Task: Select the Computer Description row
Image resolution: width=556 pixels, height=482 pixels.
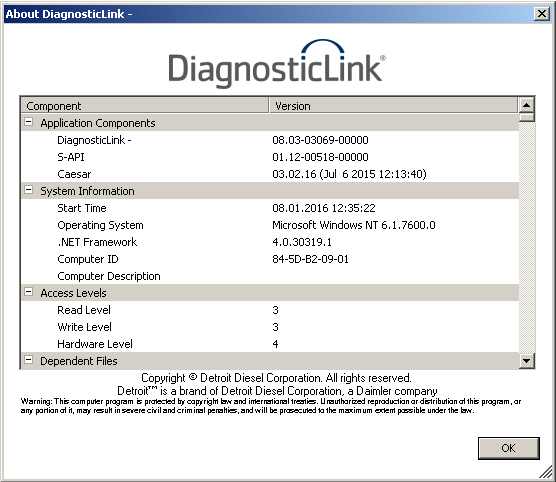Action: click(270, 276)
